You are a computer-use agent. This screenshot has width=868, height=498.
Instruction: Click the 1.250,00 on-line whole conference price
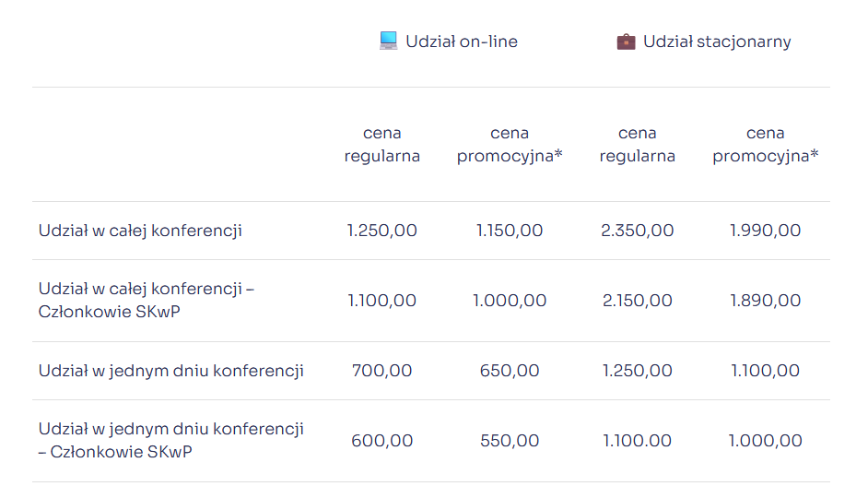pos(382,231)
